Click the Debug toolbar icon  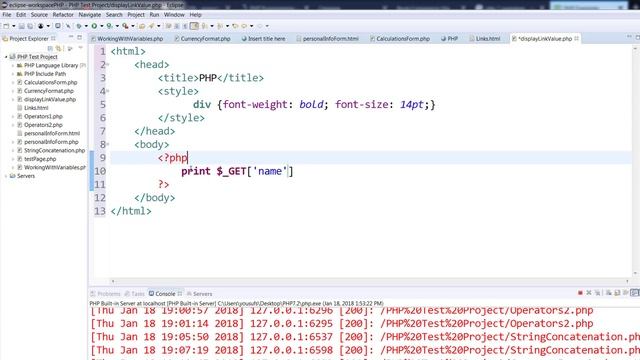click(79, 26)
